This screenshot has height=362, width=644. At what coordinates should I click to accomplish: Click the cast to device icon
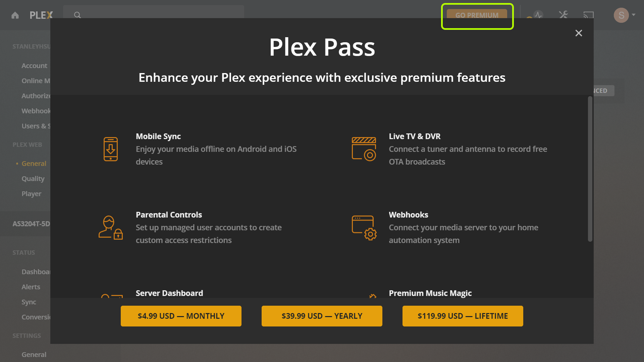(x=588, y=15)
